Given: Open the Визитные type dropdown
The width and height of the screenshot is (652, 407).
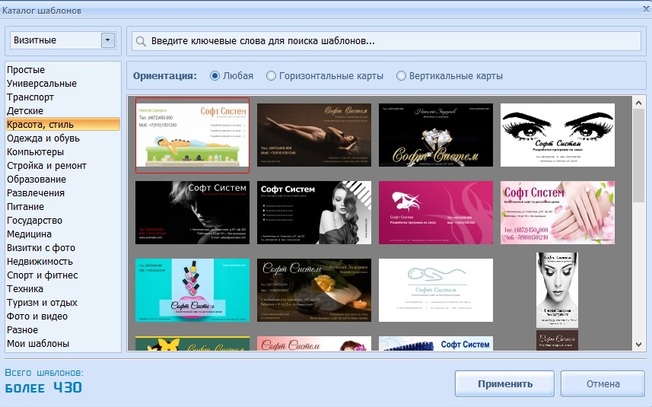Looking at the screenshot, I should click(107, 41).
